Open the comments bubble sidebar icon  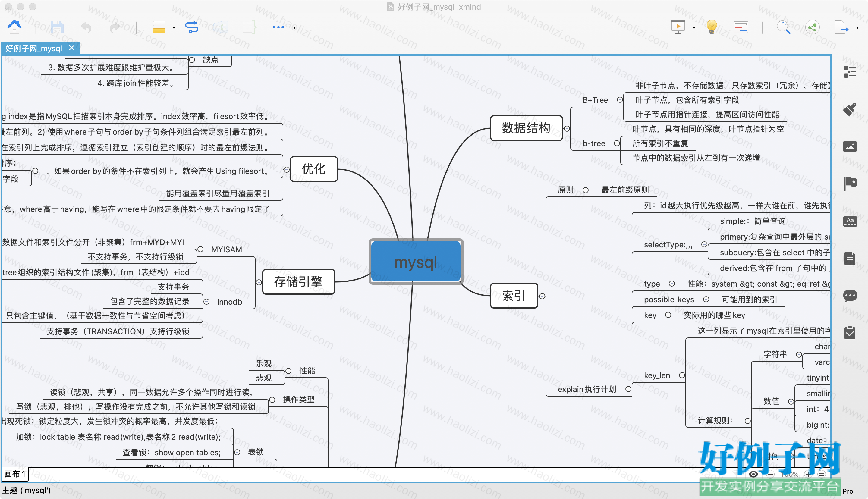(850, 295)
